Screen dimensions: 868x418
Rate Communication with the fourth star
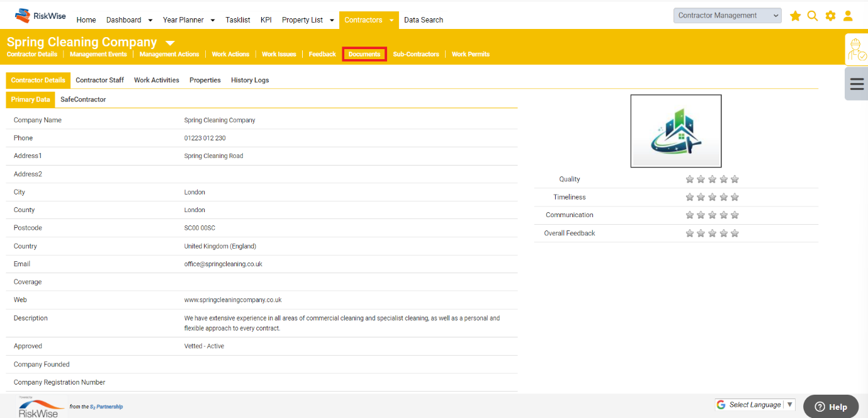click(723, 215)
